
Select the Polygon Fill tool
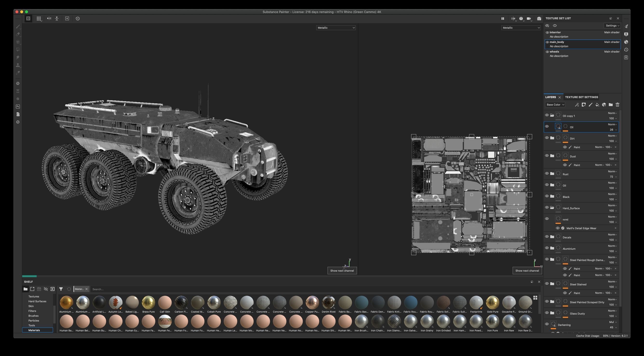18,50
